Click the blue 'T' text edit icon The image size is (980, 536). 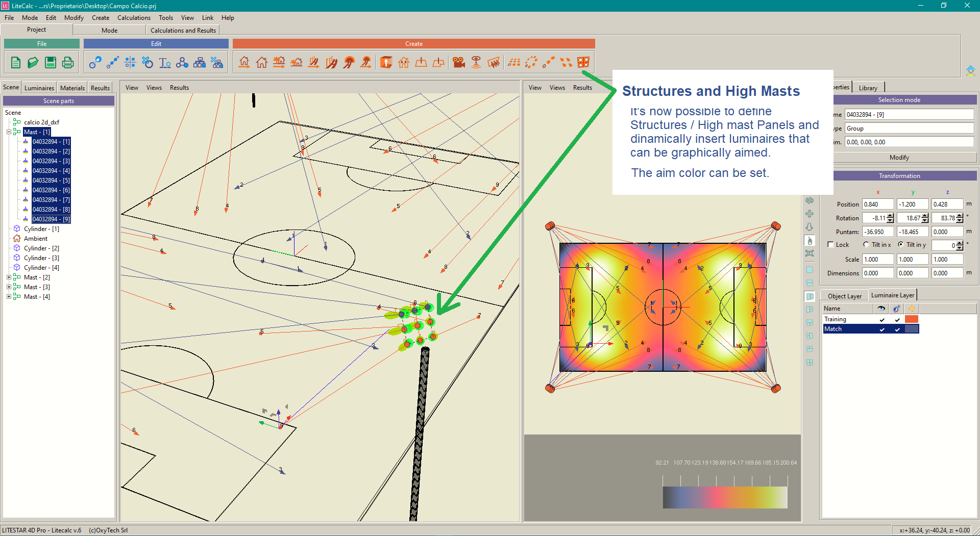(x=165, y=63)
